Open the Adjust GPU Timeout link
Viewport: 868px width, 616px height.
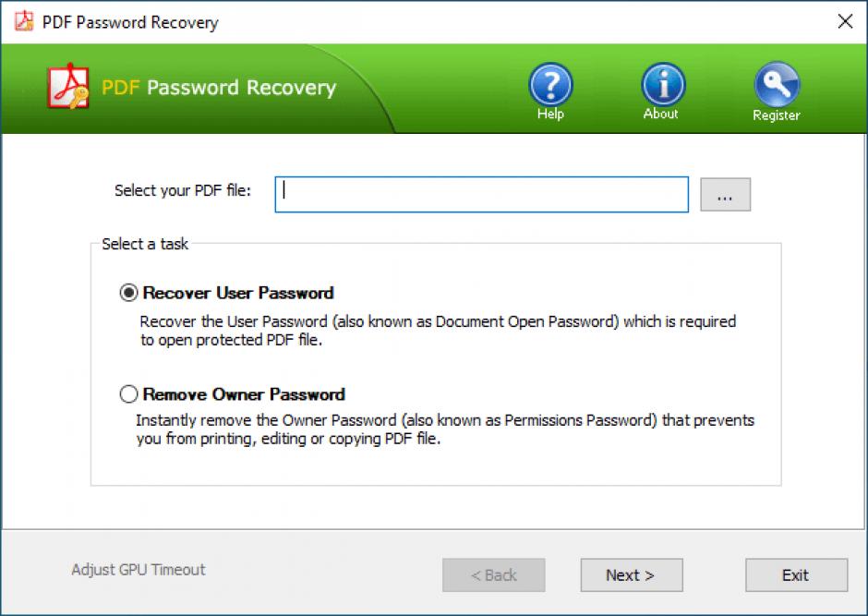pos(139,570)
